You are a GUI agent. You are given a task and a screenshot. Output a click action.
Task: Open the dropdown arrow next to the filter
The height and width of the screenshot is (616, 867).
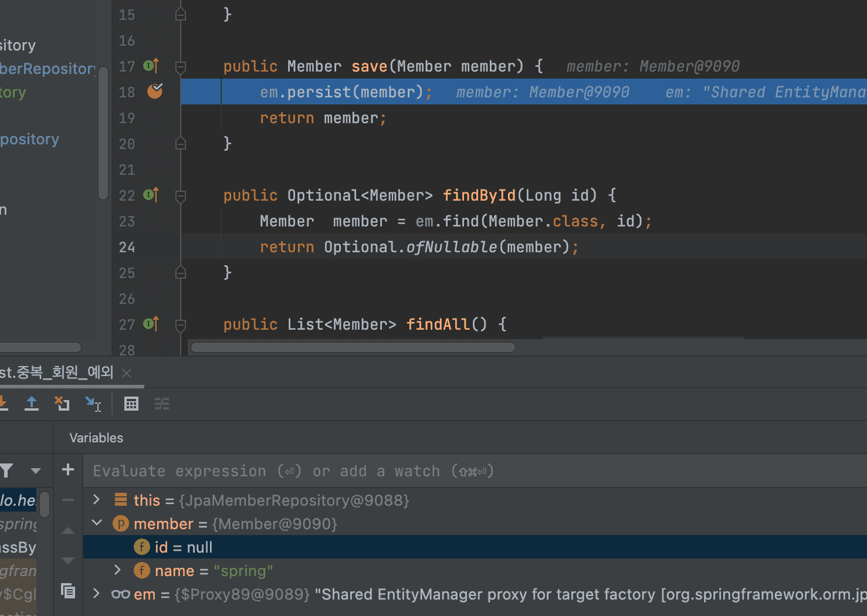pos(36,471)
